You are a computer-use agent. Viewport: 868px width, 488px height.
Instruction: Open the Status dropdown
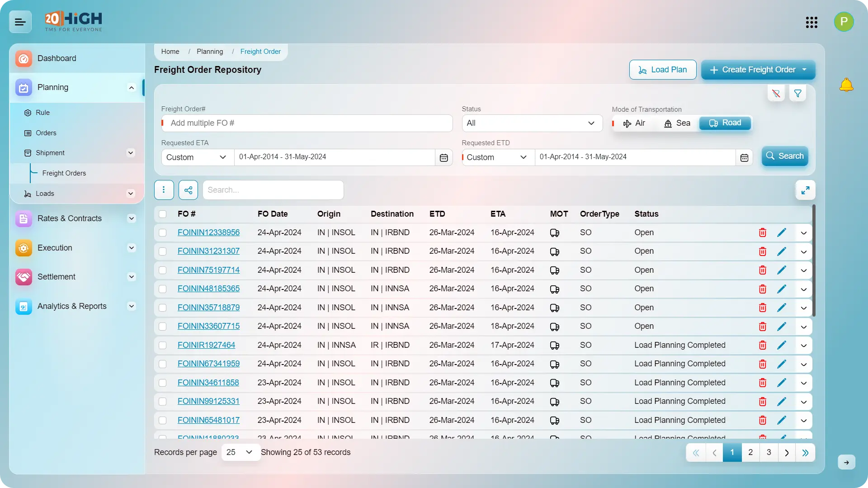(532, 123)
